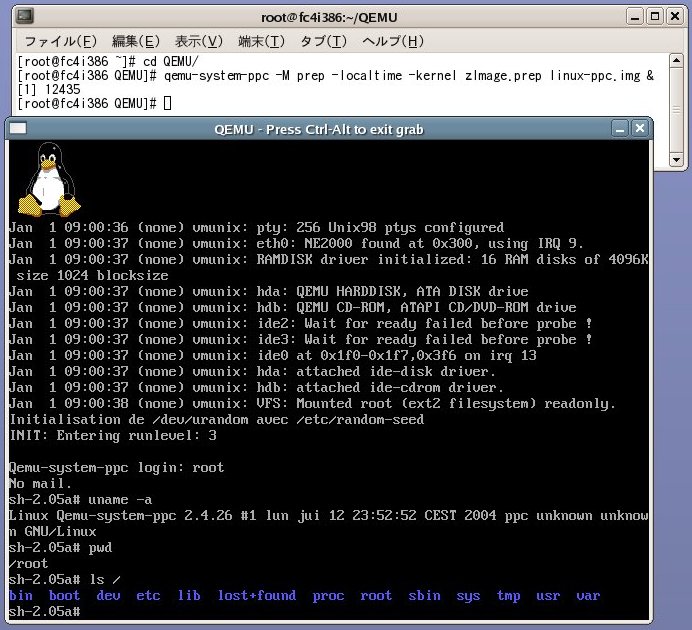Image resolution: width=692 pixels, height=630 pixels.
Task: Click the 'ls /' command in QEMU
Action: [x=104, y=579]
